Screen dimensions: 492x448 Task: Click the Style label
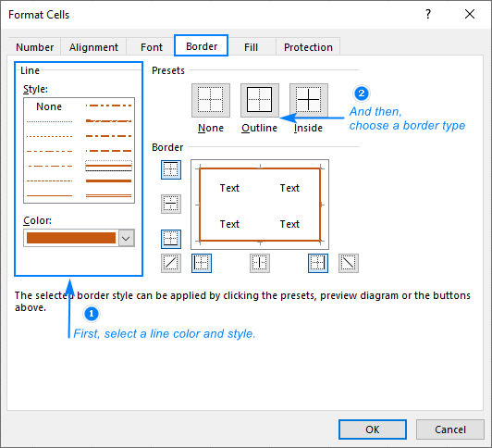35,89
